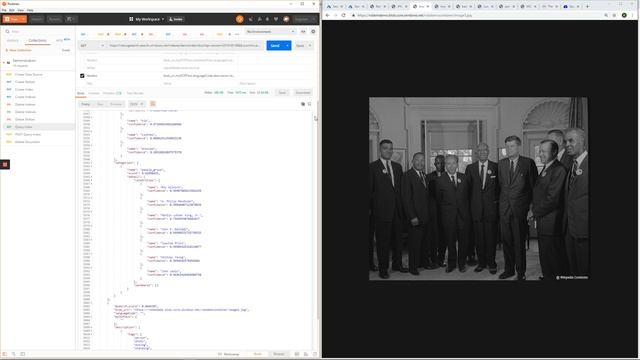Click the environment quick look eye icon
640x360 pixels.
click(303, 31)
